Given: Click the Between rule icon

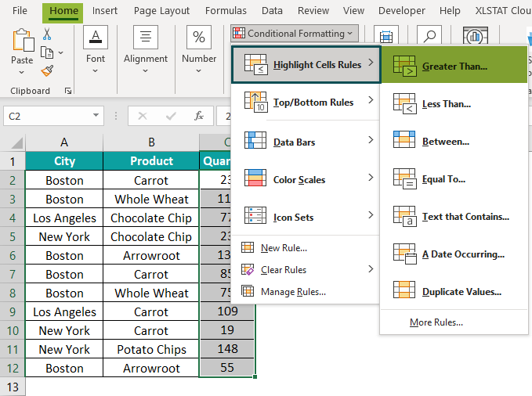Looking at the screenshot, I should pyautogui.click(x=404, y=139).
